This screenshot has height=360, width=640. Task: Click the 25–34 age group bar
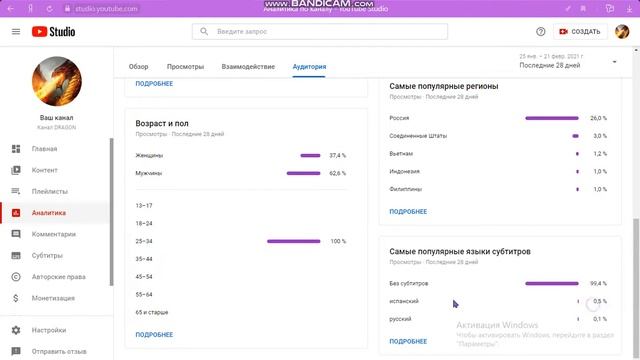pos(293,241)
